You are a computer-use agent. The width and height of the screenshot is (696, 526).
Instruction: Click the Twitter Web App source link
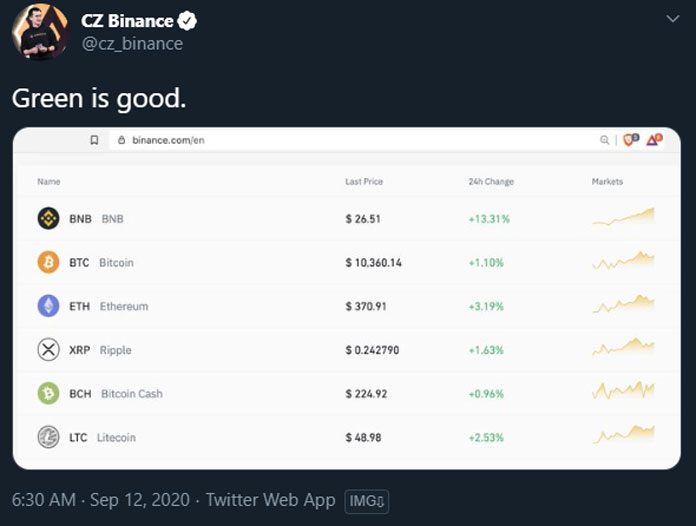(270, 500)
